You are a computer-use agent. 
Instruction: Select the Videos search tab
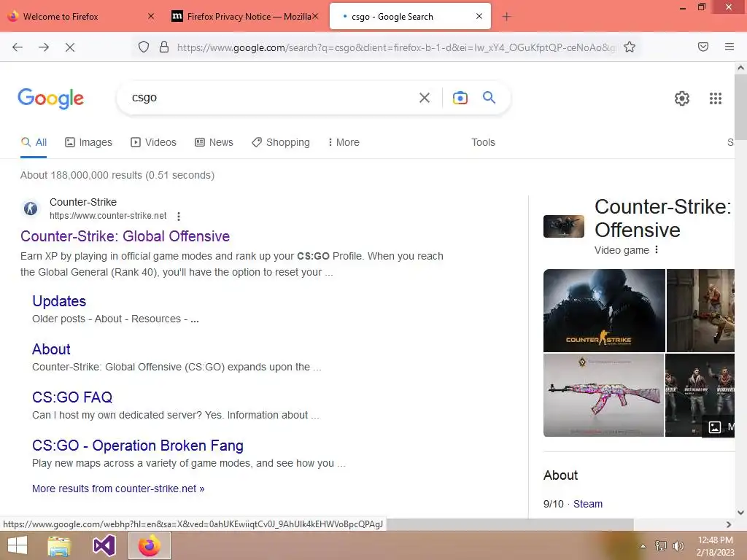pyautogui.click(x=153, y=142)
